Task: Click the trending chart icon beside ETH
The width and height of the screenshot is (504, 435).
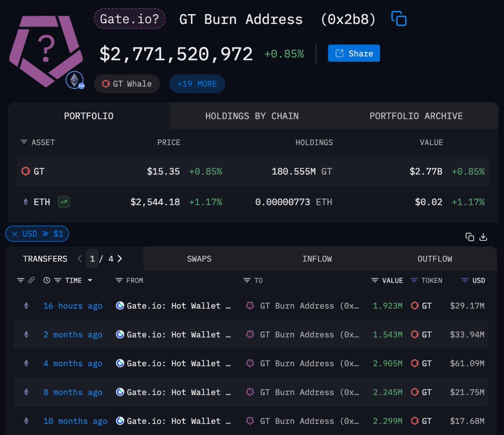Action: [x=64, y=202]
